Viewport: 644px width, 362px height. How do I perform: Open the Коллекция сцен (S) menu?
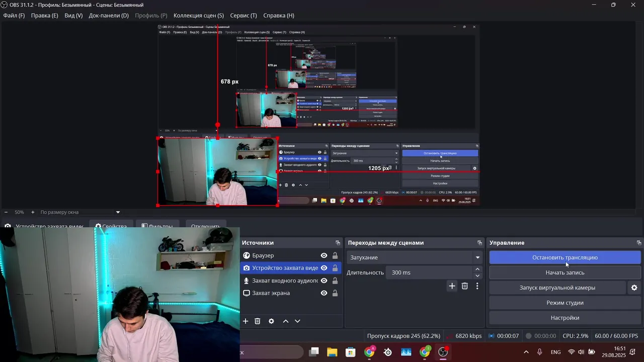pos(199,16)
